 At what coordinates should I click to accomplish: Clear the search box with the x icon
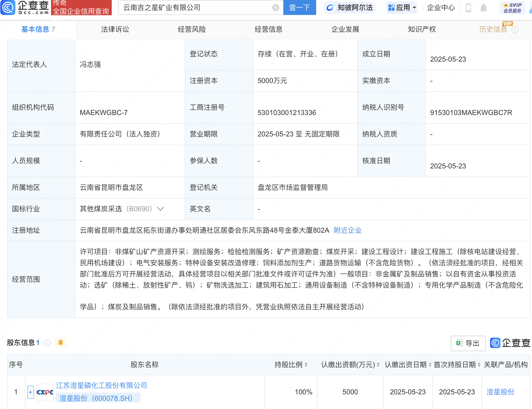275,8
